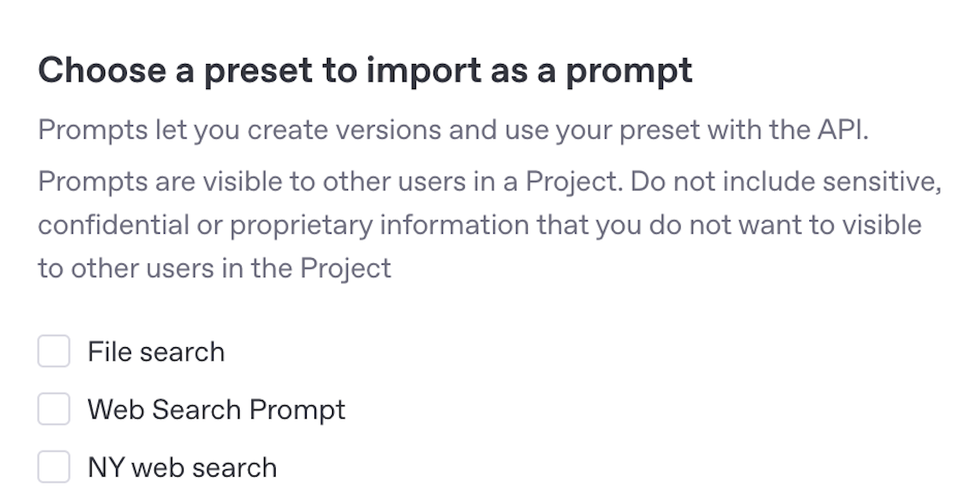Click the NY web search label
This screenshot has width=980, height=501.
(182, 467)
